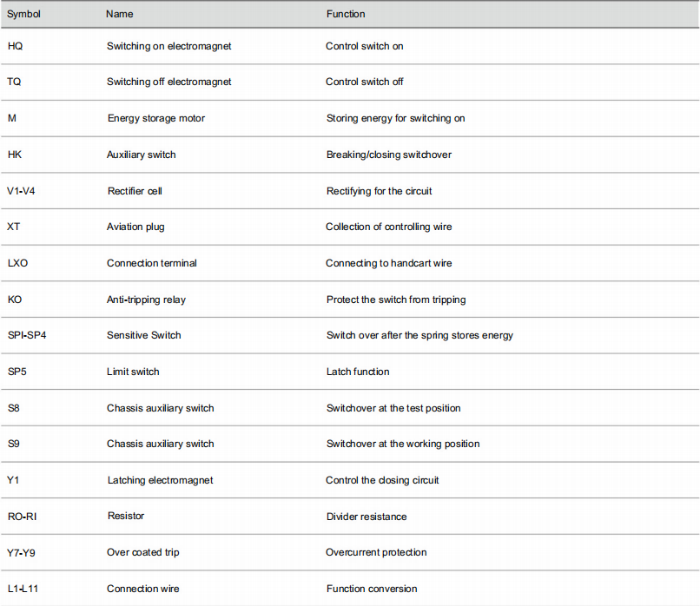Click the S9 symbol cell
This screenshot has height=606, width=700.
(14, 444)
